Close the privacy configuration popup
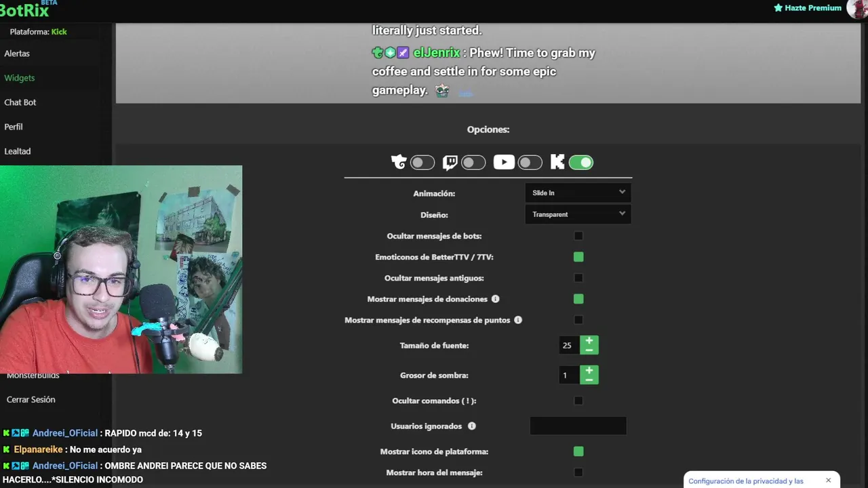This screenshot has height=488, width=868. (x=828, y=481)
